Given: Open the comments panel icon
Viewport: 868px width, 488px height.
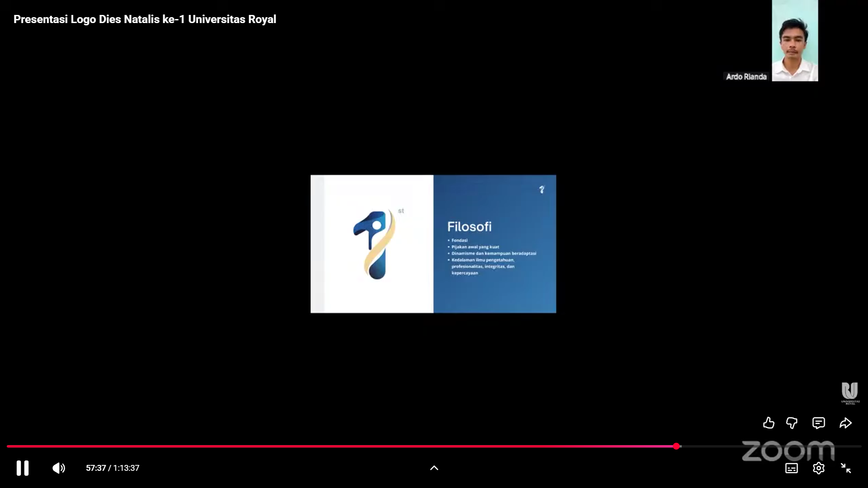Looking at the screenshot, I should (x=818, y=423).
